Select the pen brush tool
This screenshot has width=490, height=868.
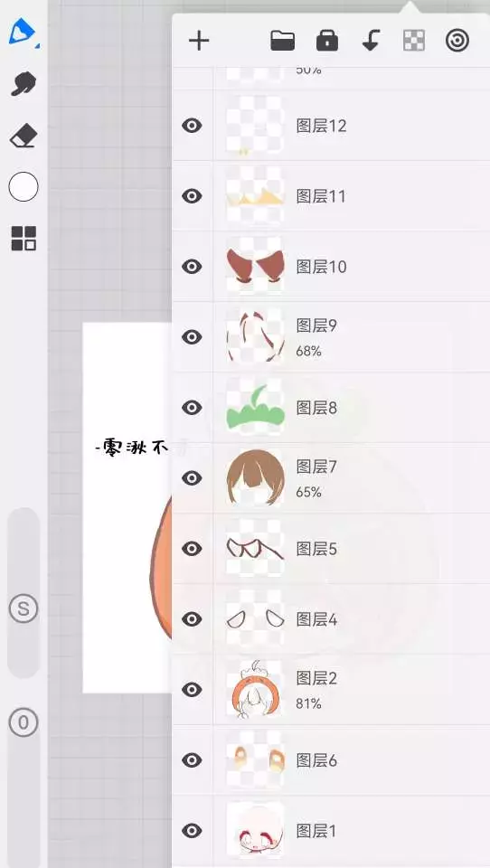(23, 33)
